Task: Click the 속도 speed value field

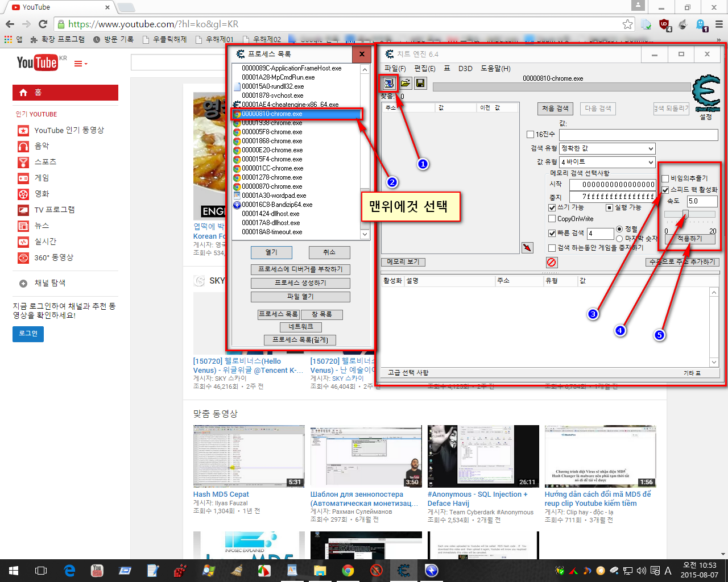Action: pos(702,201)
